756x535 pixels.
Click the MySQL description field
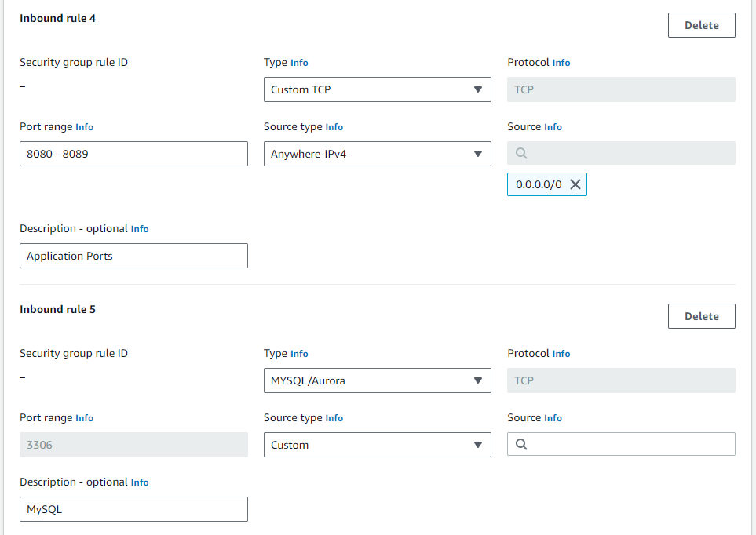(x=133, y=509)
